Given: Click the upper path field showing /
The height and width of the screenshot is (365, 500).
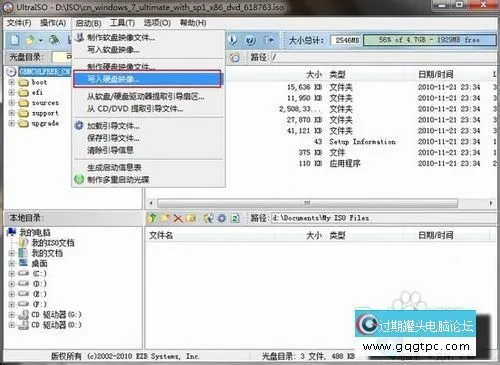Looking at the screenshot, I should pos(383,57).
